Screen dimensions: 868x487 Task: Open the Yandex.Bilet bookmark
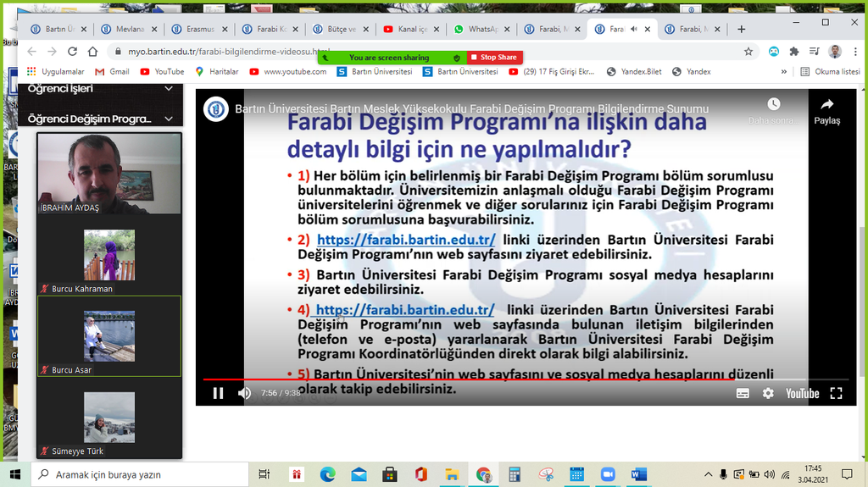pyautogui.click(x=634, y=71)
